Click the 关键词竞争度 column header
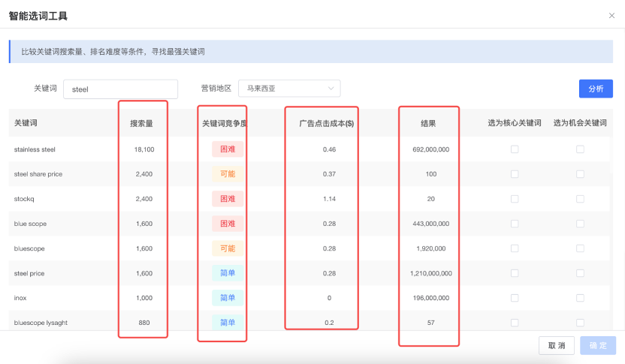 (225, 123)
